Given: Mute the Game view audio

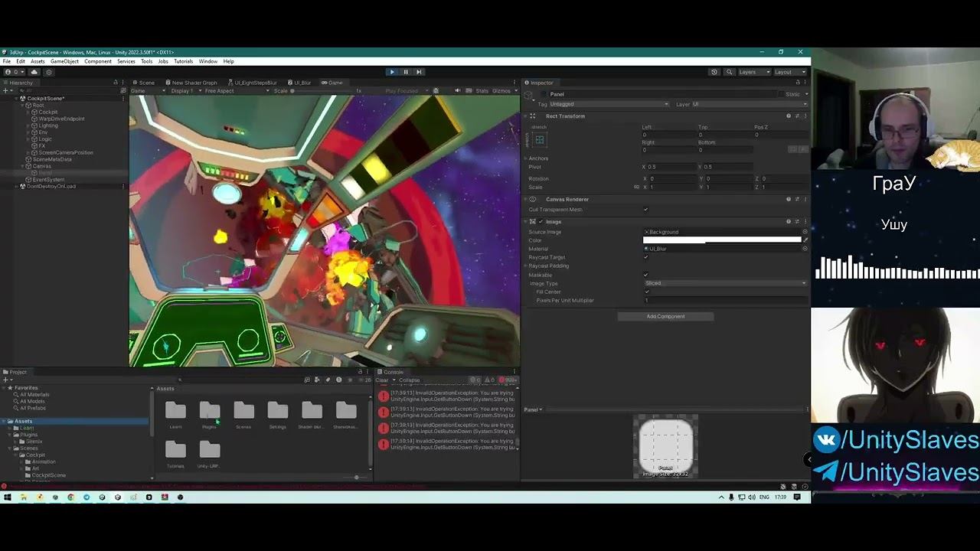Looking at the screenshot, I should tap(458, 91).
